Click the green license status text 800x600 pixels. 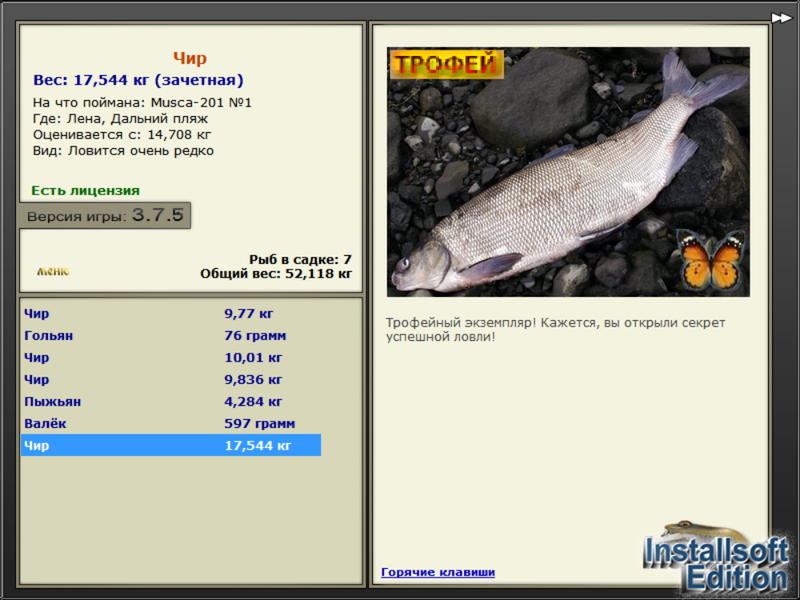(85, 190)
